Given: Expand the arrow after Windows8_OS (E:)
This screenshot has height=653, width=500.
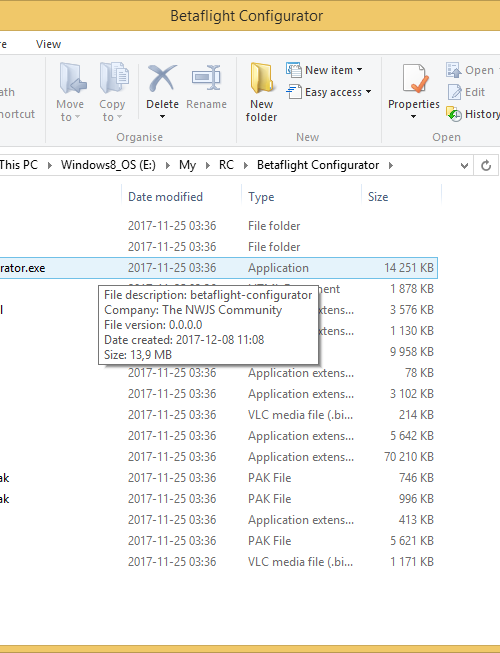Looking at the screenshot, I should (168, 165).
